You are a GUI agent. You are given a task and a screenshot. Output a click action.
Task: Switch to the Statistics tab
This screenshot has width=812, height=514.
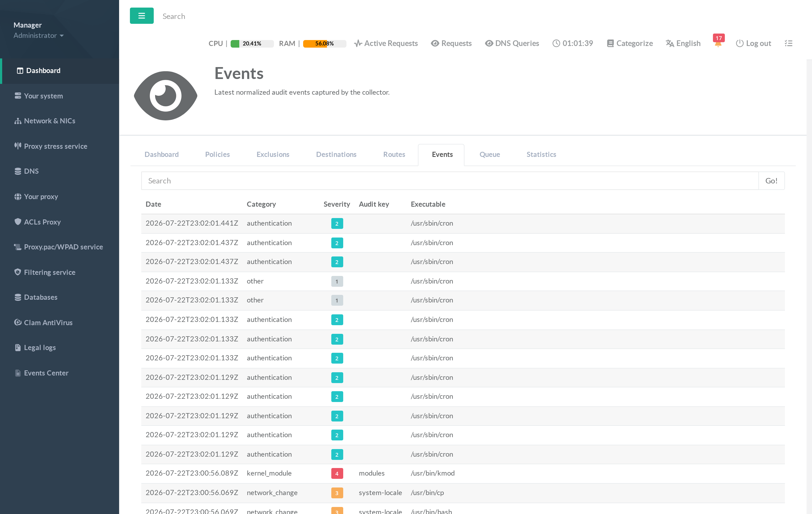pyautogui.click(x=541, y=155)
